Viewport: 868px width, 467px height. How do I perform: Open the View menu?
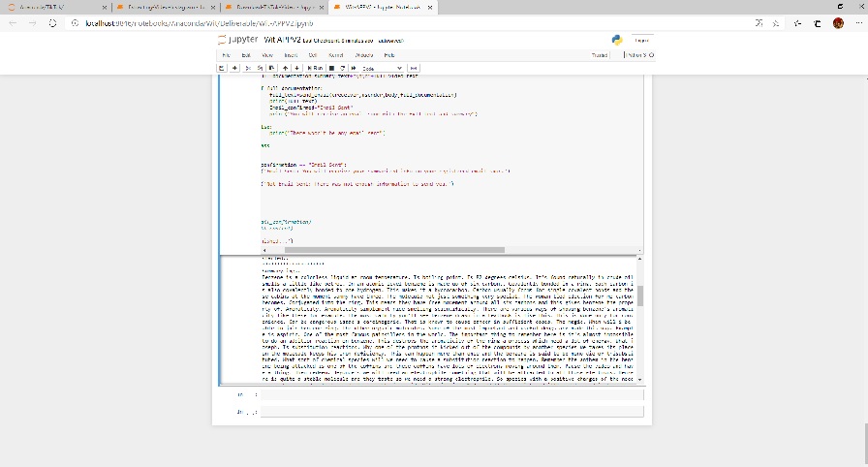pyautogui.click(x=267, y=55)
